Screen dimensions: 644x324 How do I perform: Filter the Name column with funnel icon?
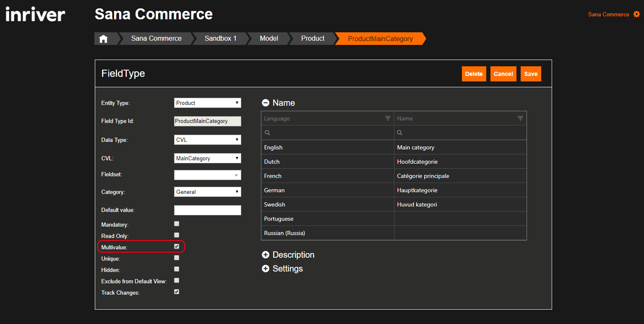click(x=520, y=118)
